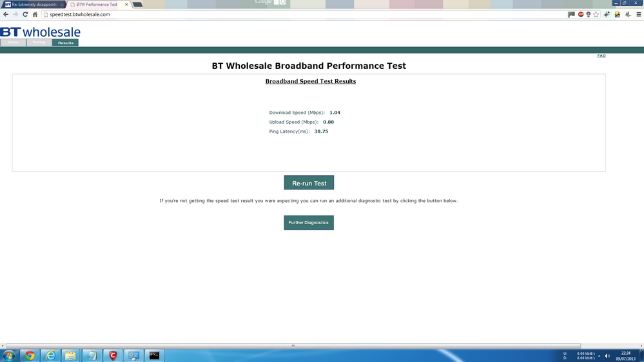
Task: Click the horizontal scrollbar right arrow
Action: pos(641,346)
